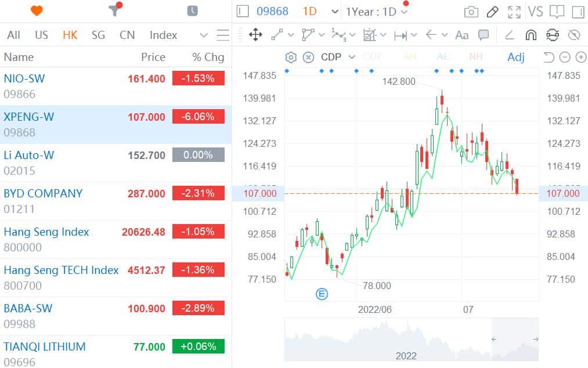
Task: Expand the trend line tool options
Action: [x=291, y=35]
